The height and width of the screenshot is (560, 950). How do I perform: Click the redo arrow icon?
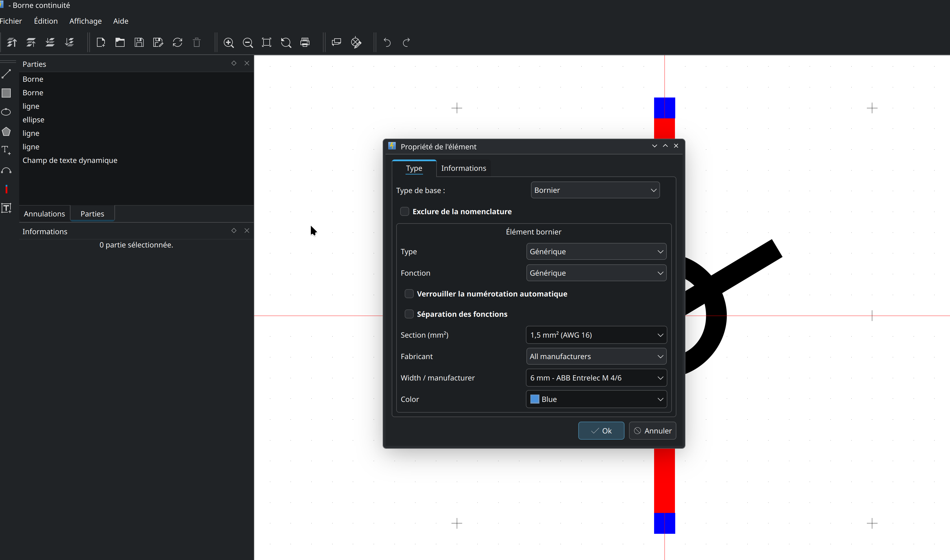pos(406,42)
